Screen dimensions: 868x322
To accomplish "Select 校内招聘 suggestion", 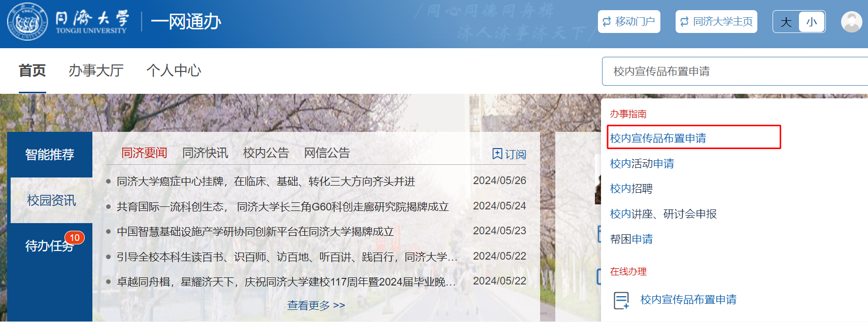I will tap(631, 189).
